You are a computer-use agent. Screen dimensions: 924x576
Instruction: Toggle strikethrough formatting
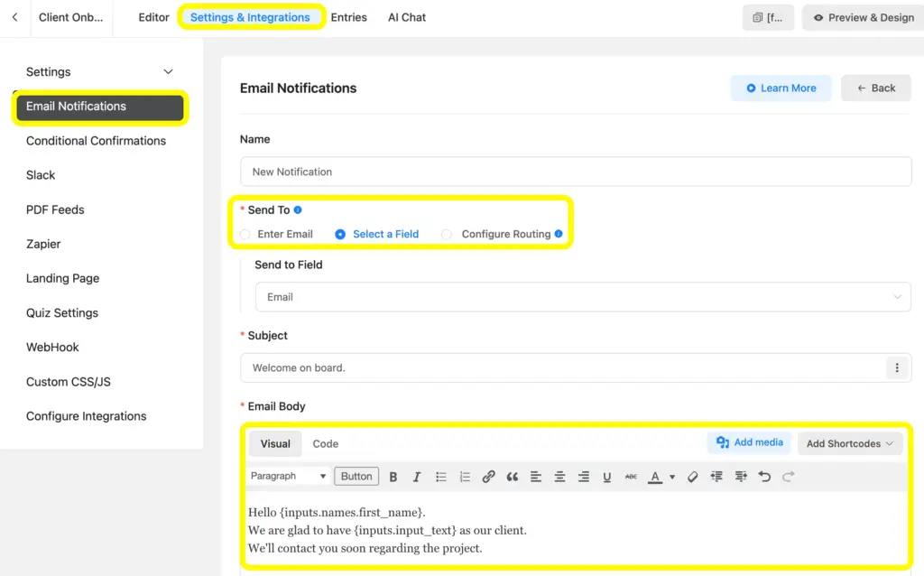pos(631,477)
